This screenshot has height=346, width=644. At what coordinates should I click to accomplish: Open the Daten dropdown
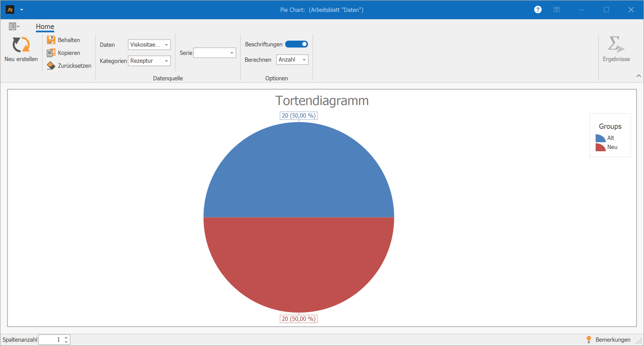tap(166, 45)
